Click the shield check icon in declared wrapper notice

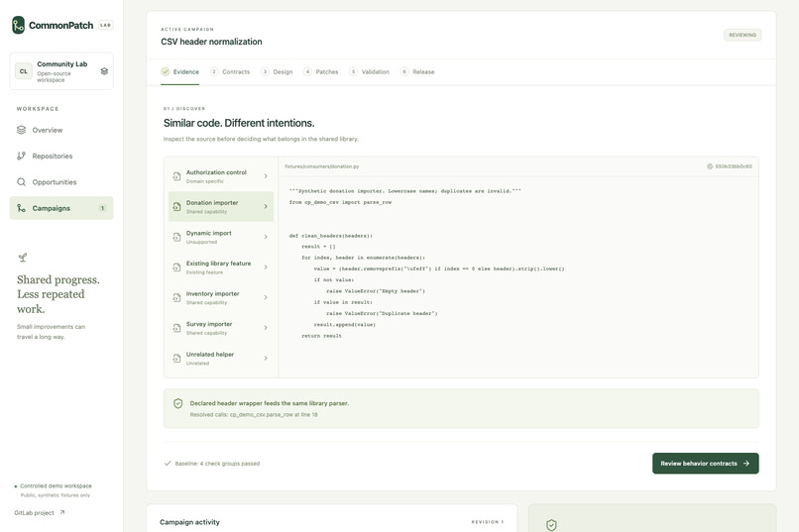pos(177,403)
